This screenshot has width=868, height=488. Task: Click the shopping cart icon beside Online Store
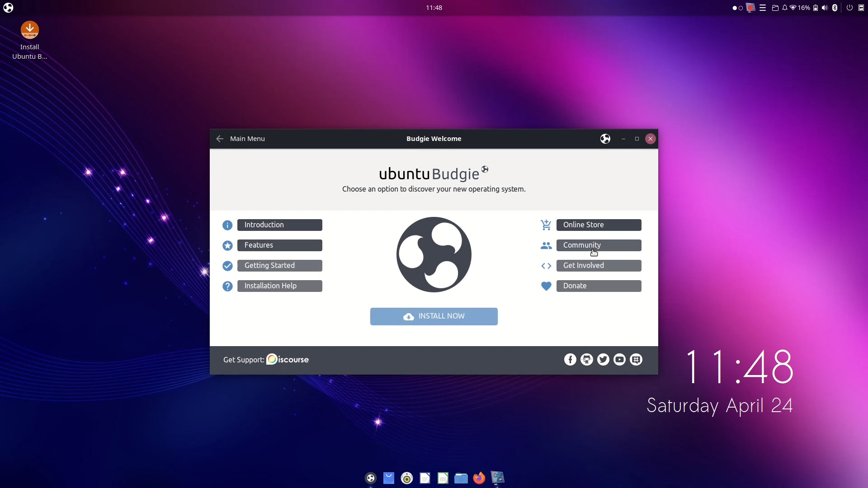pos(546,225)
